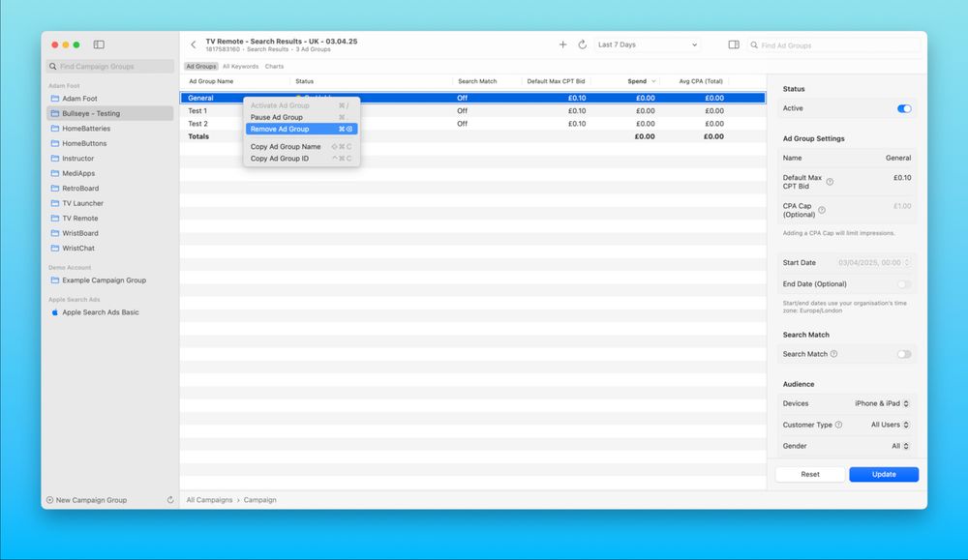968x560 pixels.
Task: Open the Default Max CPT Bid help icon
Action: [x=830, y=182]
